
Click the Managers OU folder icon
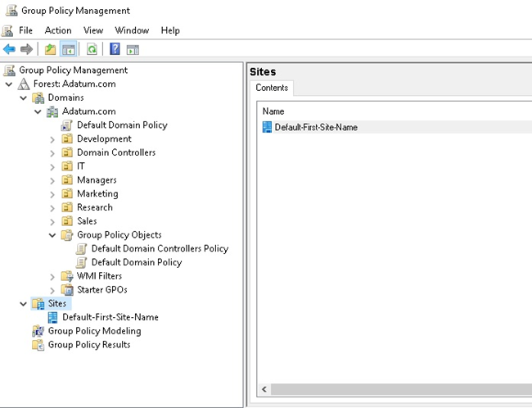point(67,180)
